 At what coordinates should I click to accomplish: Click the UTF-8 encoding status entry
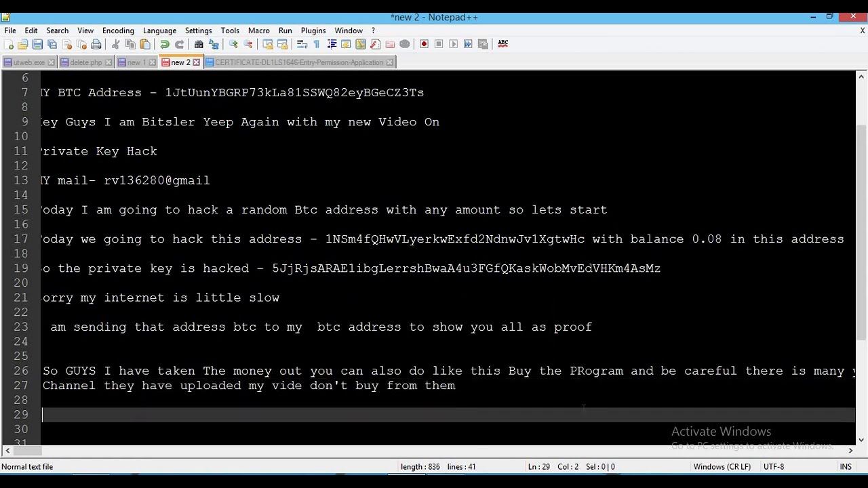[x=774, y=467]
